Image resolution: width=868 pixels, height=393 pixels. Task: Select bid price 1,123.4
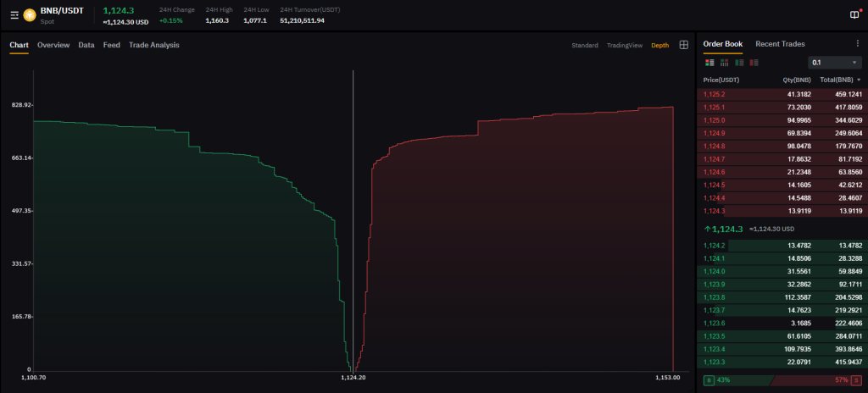coord(714,349)
